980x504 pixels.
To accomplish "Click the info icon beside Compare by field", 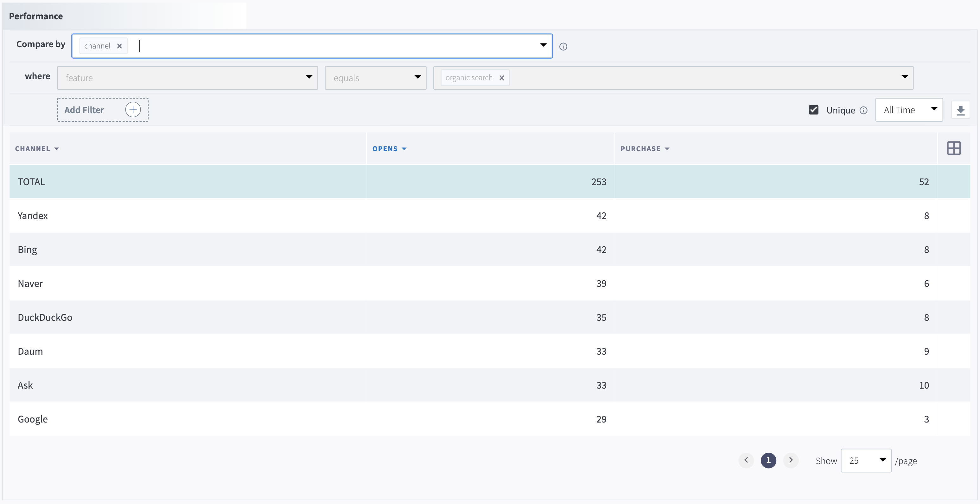I will coord(563,47).
